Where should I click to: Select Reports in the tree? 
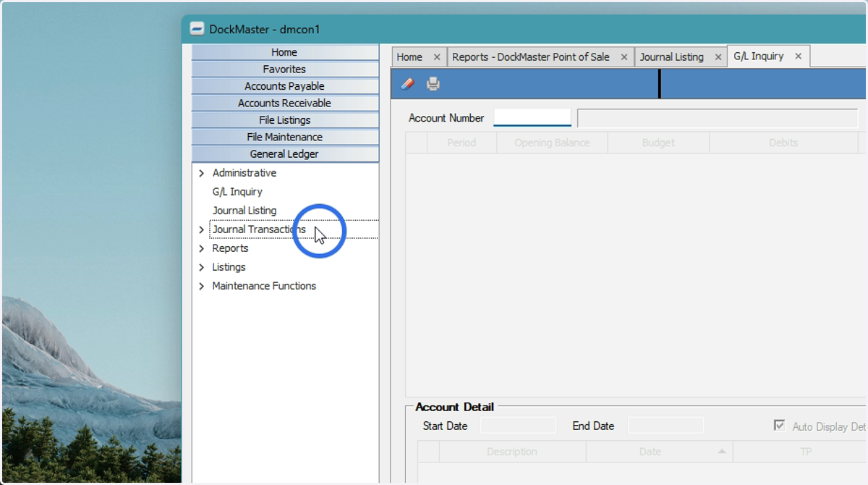point(230,248)
